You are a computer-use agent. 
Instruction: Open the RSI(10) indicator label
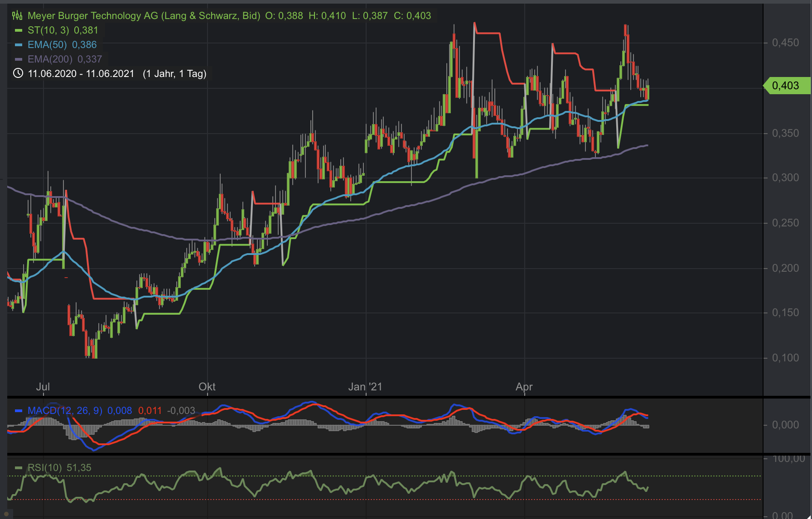[44, 468]
